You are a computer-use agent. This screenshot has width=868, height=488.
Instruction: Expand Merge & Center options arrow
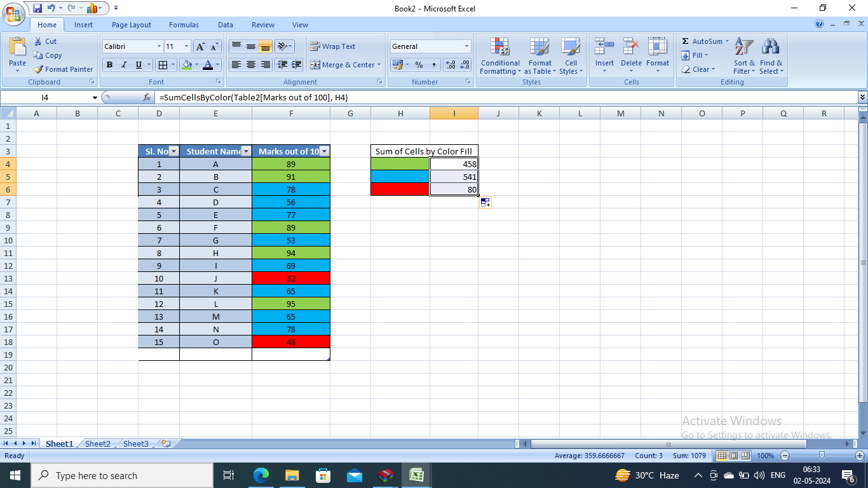[x=379, y=65]
